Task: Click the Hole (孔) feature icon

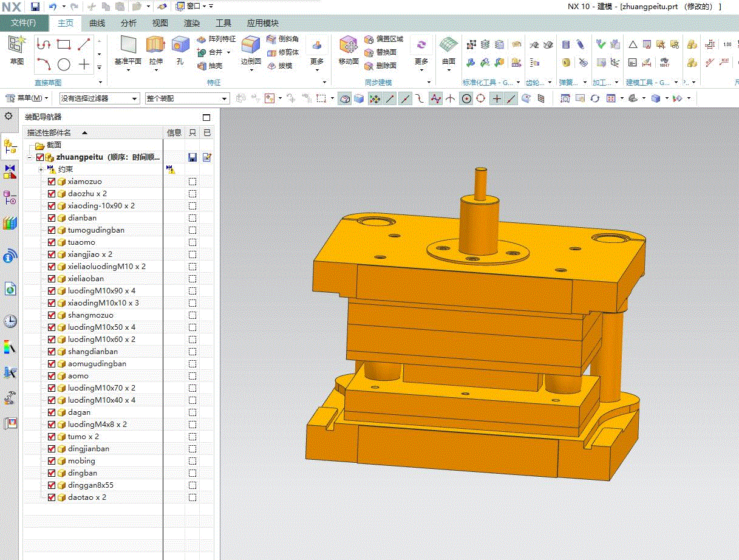Action: pos(180,46)
